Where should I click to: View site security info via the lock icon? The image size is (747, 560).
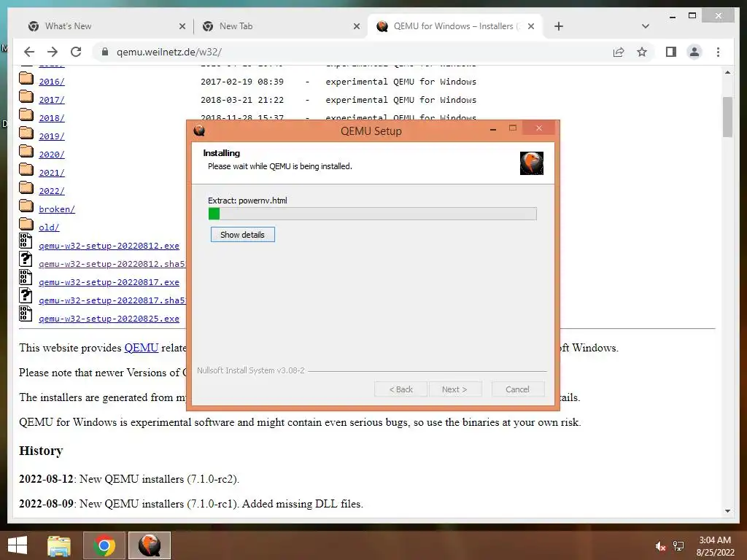(105, 52)
